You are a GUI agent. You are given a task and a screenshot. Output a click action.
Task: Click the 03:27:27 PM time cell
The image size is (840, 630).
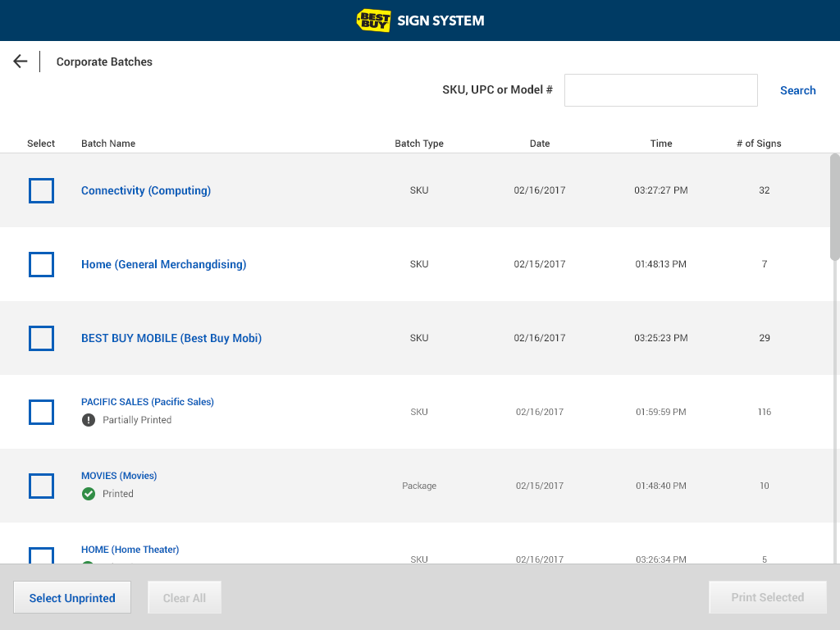pos(661,190)
